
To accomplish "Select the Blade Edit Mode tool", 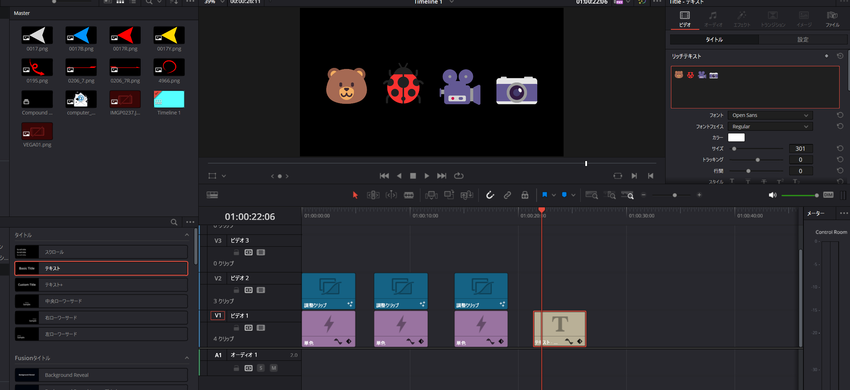I will tap(409, 195).
